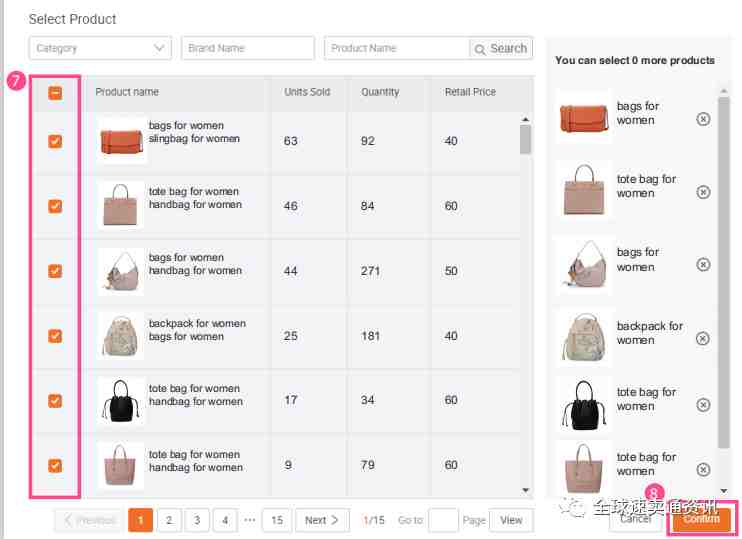
Task: Click orange bag thumbnail in selected list
Action: click(x=584, y=118)
